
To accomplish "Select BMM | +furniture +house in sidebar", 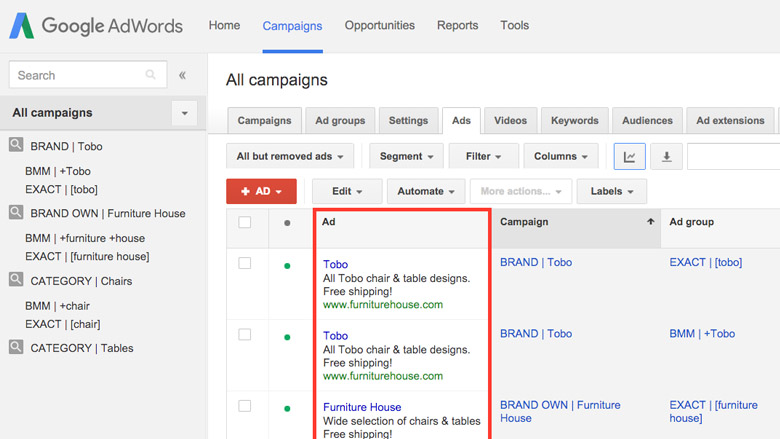I will coord(85,238).
